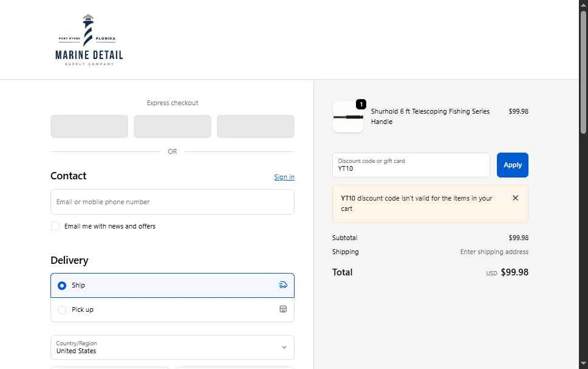Check Email me with news and offers
The width and height of the screenshot is (588, 369).
pyautogui.click(x=55, y=226)
